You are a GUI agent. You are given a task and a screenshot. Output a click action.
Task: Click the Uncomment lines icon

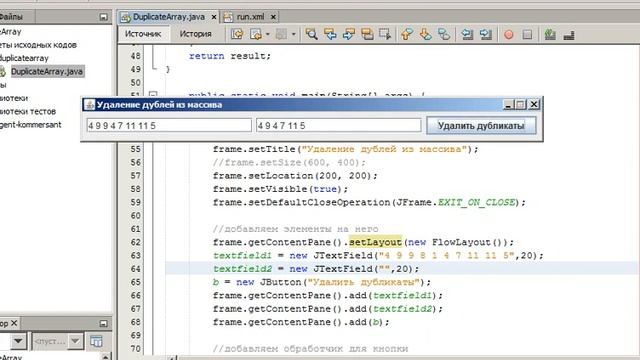(569, 35)
